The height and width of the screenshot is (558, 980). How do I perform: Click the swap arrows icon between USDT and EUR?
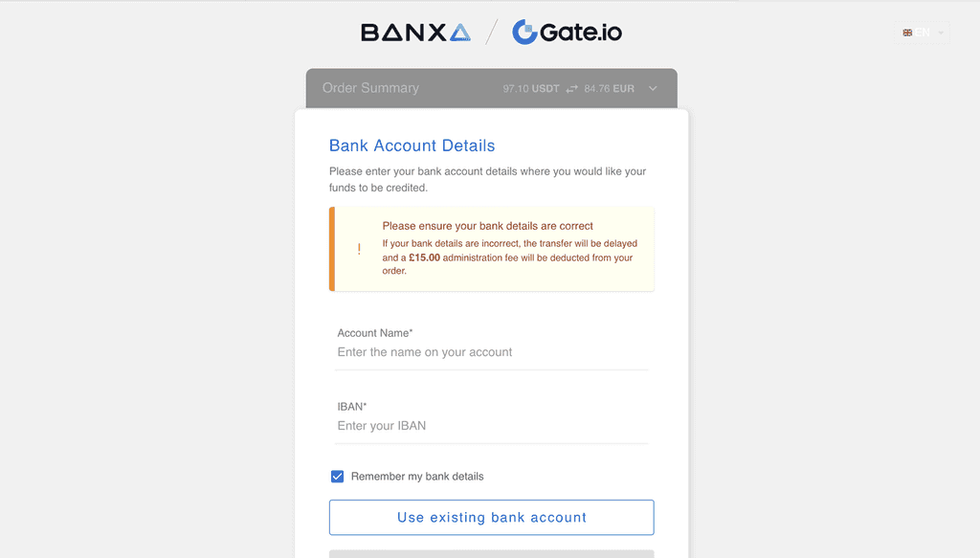pos(572,89)
